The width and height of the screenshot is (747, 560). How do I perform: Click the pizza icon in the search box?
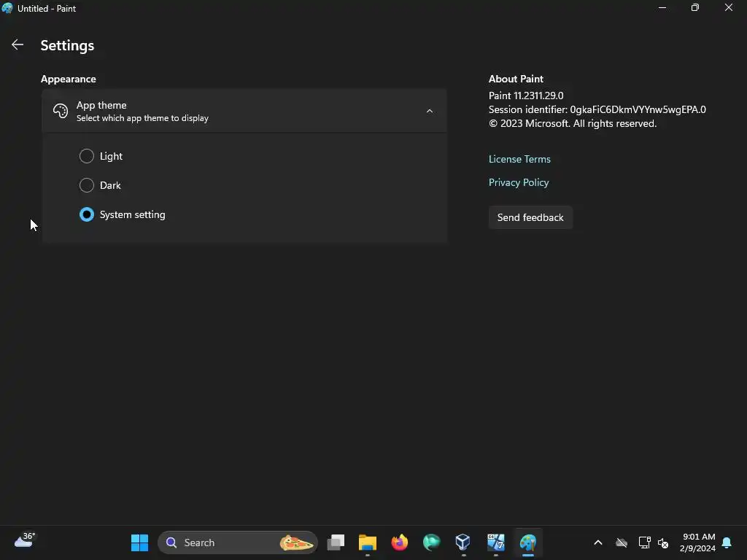296,542
